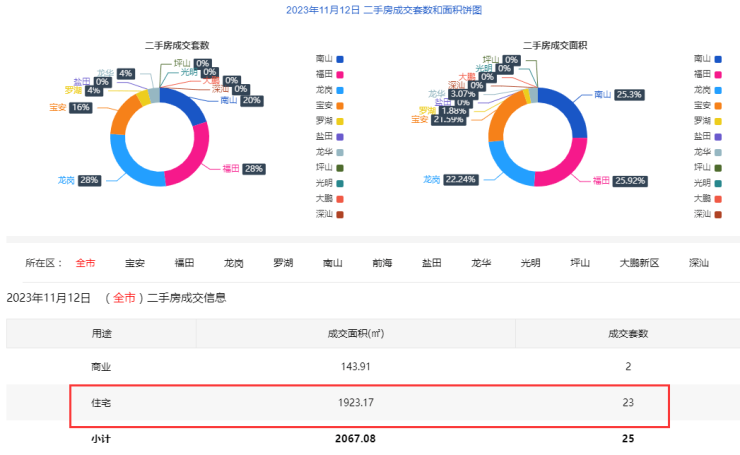The height and width of the screenshot is (455, 740).
Task: Toggle 福田 in the right chart legend
Action: pyautogui.click(x=707, y=75)
